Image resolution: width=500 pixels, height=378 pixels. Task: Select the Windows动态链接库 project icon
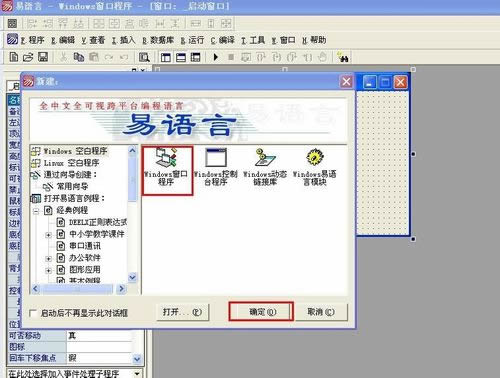(x=265, y=167)
